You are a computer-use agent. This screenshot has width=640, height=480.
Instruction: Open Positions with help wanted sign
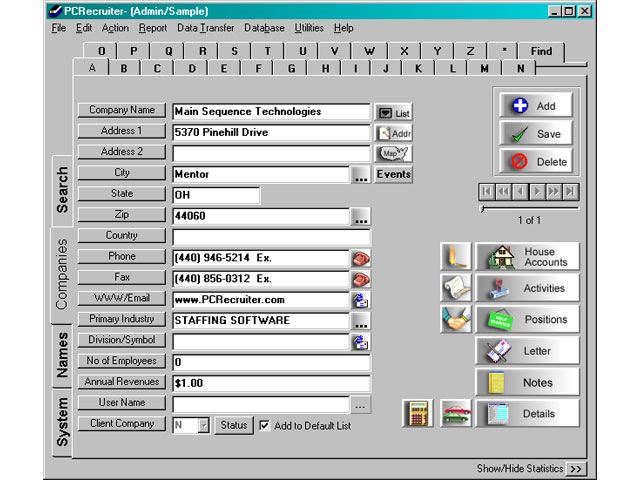[528, 319]
